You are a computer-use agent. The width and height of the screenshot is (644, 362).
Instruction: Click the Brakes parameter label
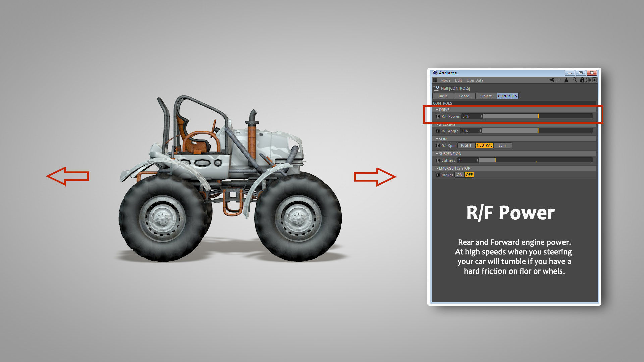pyautogui.click(x=447, y=175)
